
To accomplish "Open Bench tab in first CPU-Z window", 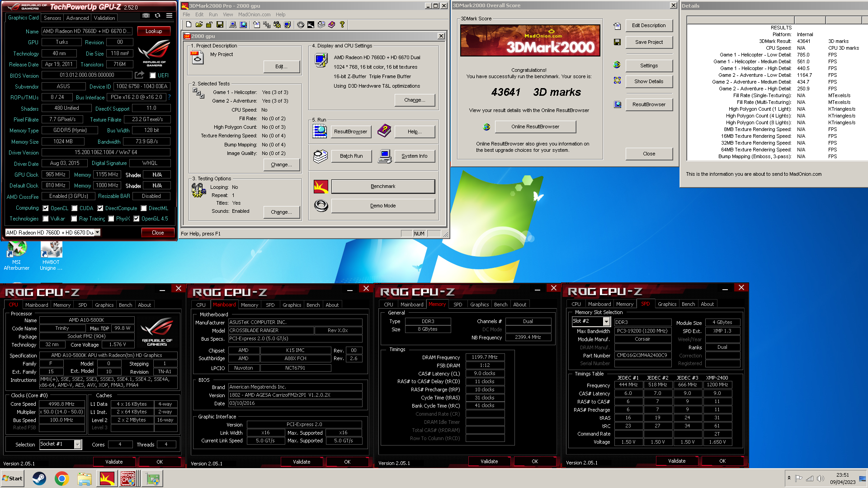I will (x=126, y=305).
